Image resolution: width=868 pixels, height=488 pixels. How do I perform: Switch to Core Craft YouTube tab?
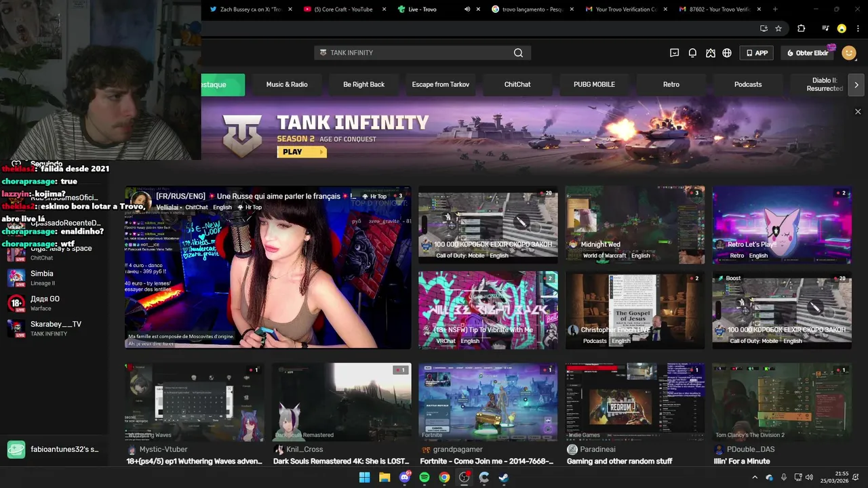click(344, 9)
